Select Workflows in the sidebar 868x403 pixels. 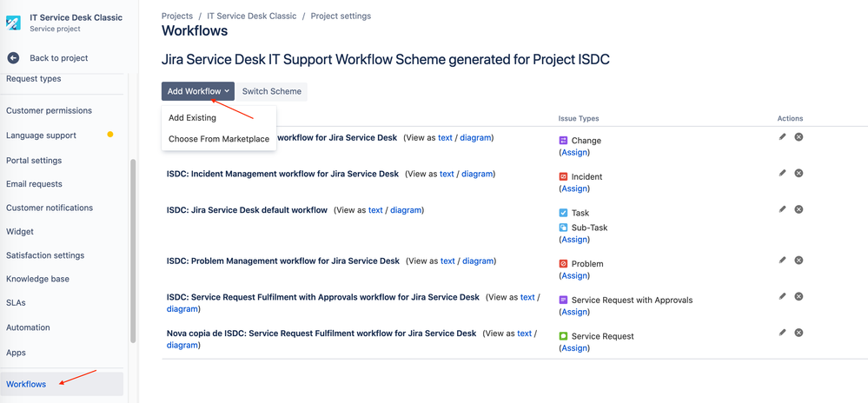click(62, 384)
